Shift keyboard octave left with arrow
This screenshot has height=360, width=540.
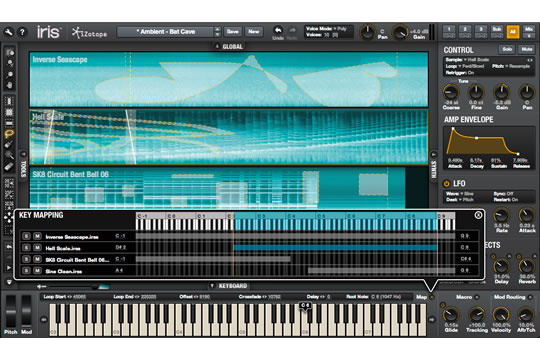click(44, 319)
